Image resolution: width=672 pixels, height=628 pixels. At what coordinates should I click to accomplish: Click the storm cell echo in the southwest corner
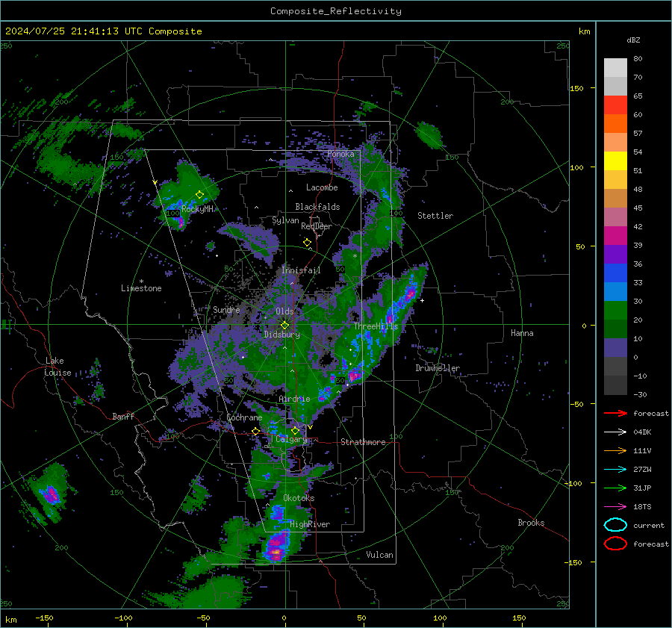(52, 494)
